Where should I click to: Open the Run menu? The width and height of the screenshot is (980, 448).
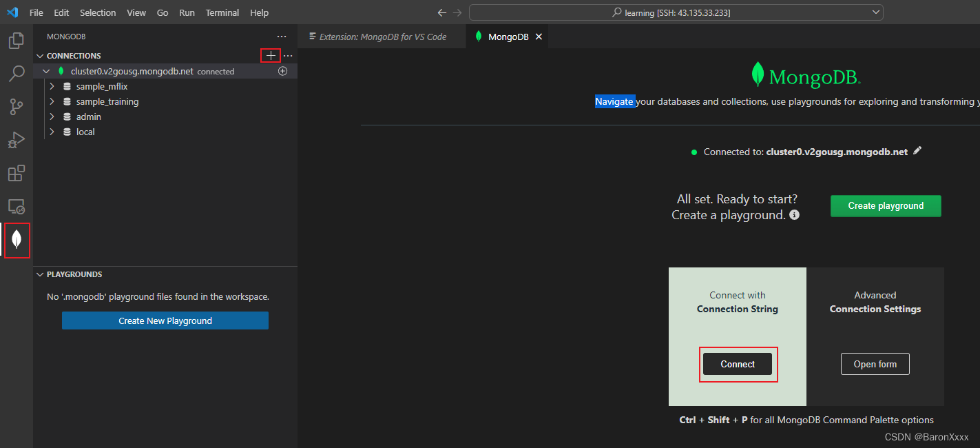(x=187, y=12)
